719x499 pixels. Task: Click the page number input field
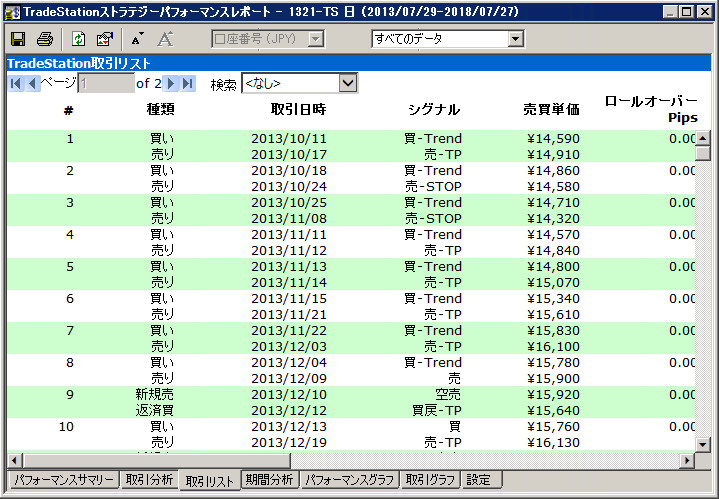pos(106,83)
